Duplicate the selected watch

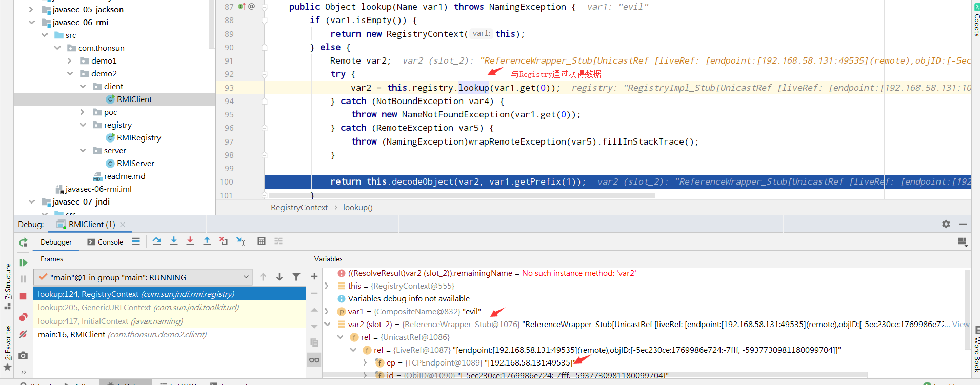point(314,342)
